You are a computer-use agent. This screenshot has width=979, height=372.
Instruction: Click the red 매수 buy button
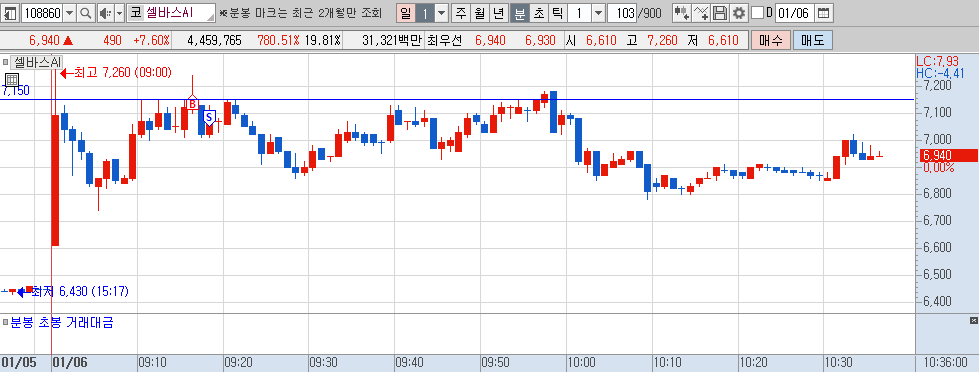[770, 41]
